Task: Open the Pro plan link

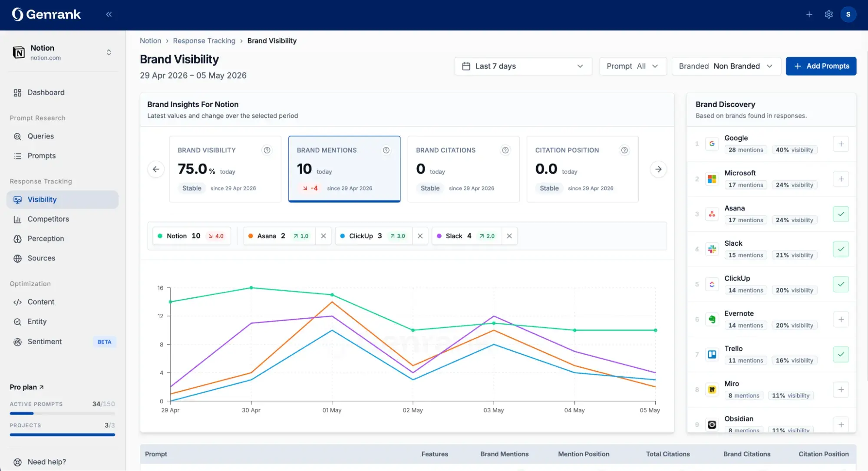Action: [27, 387]
